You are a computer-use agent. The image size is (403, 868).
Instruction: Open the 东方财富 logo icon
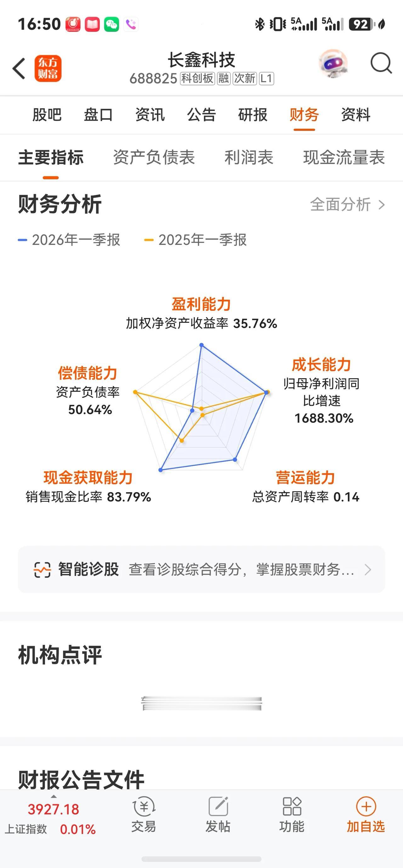48,68
